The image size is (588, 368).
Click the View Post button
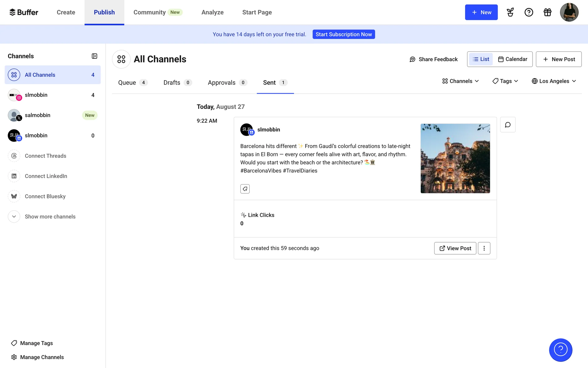[x=455, y=248]
